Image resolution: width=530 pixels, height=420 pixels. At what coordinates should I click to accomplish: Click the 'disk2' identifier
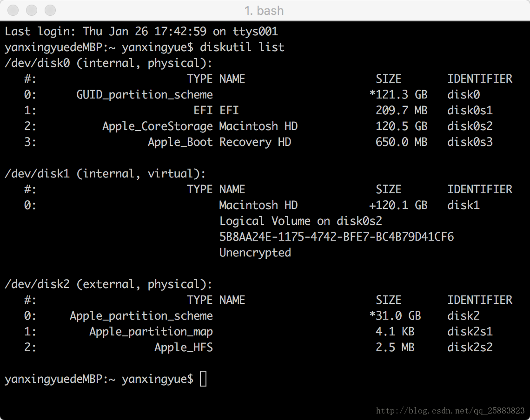(x=464, y=316)
